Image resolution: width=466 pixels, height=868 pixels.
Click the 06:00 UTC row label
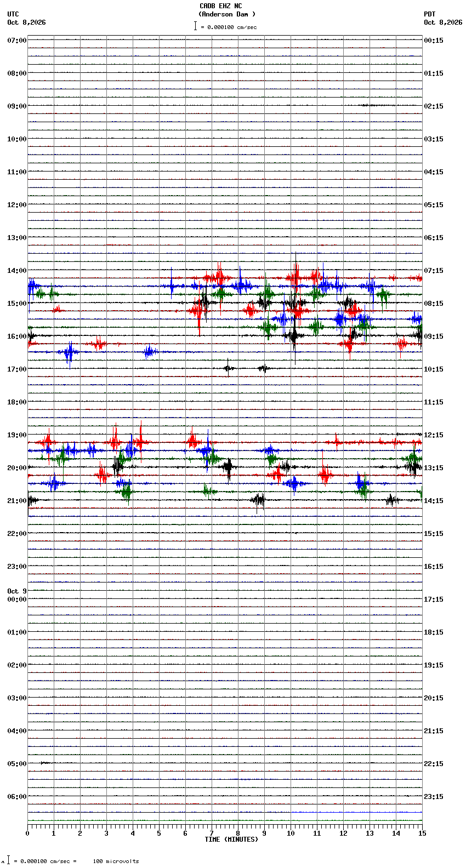(x=17, y=797)
